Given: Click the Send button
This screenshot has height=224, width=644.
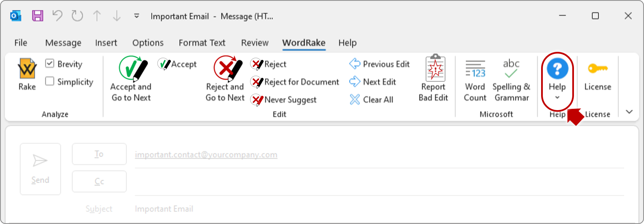Looking at the screenshot, I should pyautogui.click(x=40, y=169).
